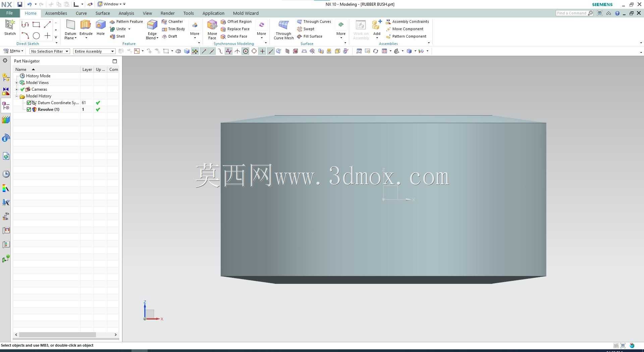Open the Sketch tool
644x352 pixels.
[x=10, y=28]
